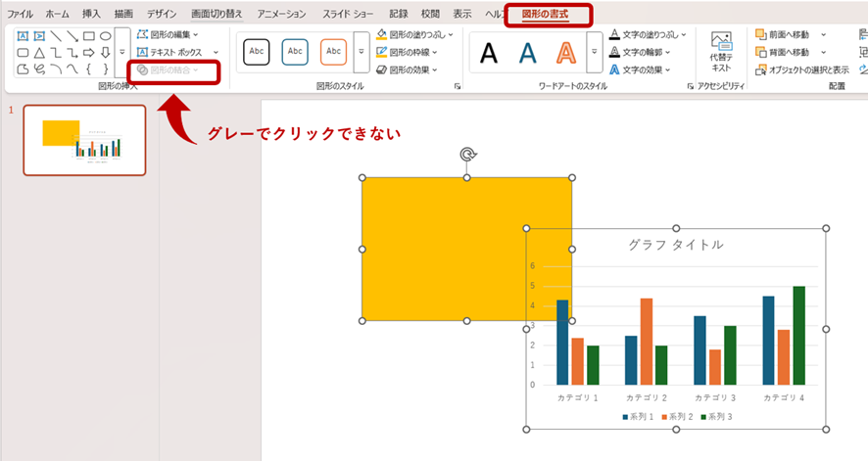Screen dimensions: 868x461
Task: Click the rotation handle above the yellow rectangle
Action: 467,155
